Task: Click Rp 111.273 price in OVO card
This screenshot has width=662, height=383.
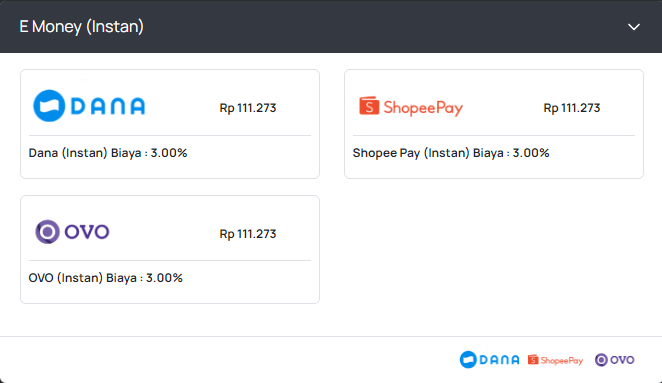Action: tap(248, 234)
